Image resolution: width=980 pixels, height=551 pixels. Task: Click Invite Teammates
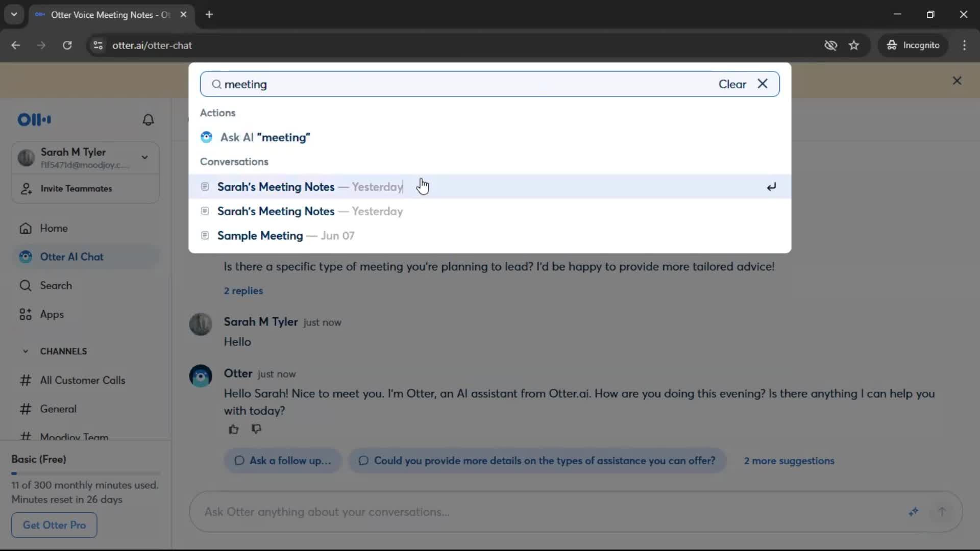click(x=85, y=189)
